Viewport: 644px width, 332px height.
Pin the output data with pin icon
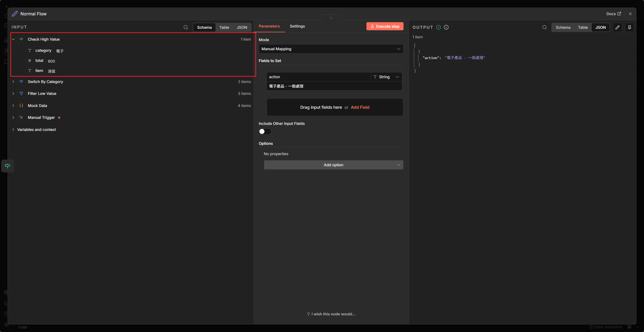coord(629,27)
